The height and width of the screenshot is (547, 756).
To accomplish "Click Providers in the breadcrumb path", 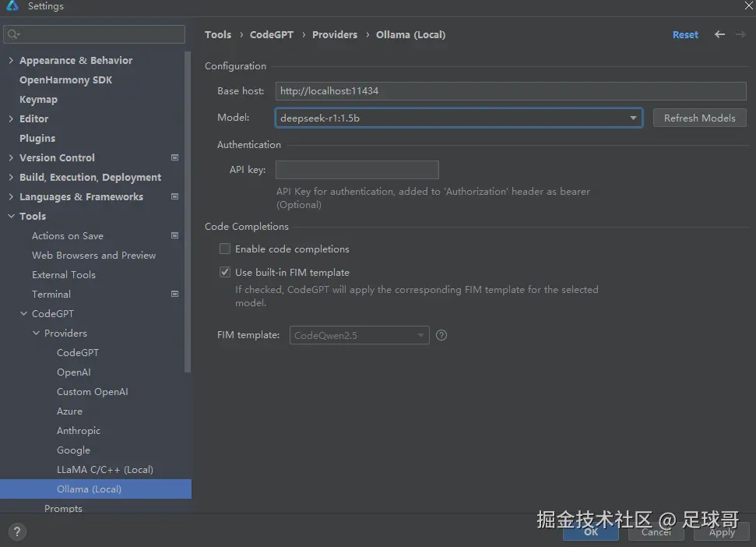I will pos(335,35).
